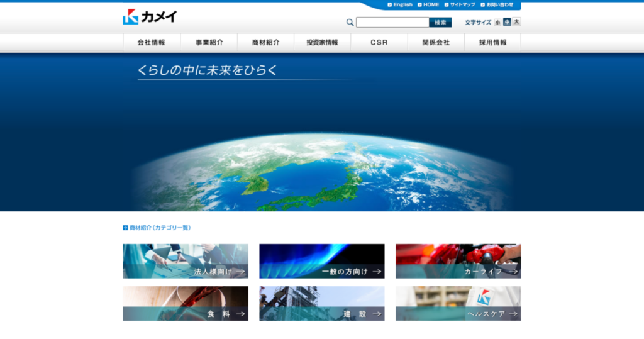This screenshot has width=644, height=339.
Task: Open the ヘルスケア category banner
Action: click(458, 304)
